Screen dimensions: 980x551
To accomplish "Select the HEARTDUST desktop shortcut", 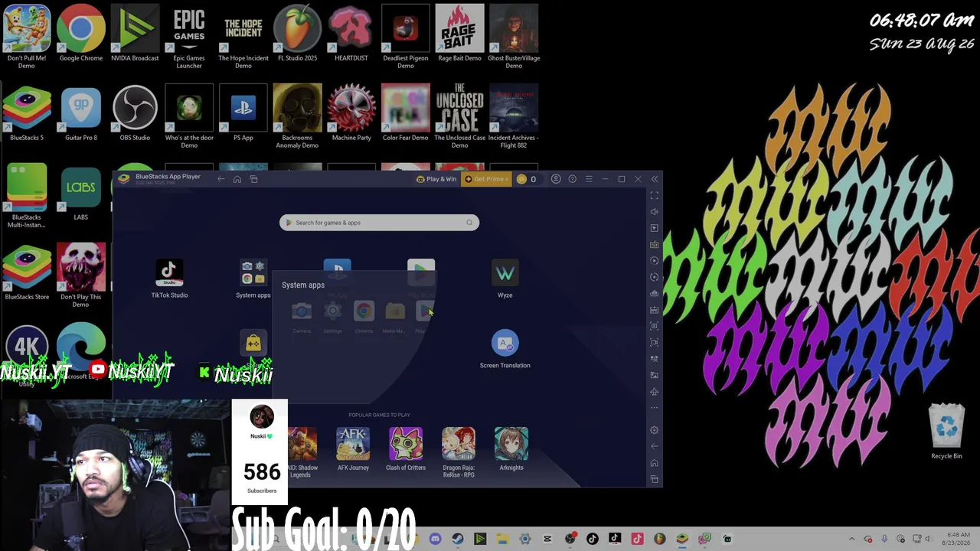I will (351, 34).
